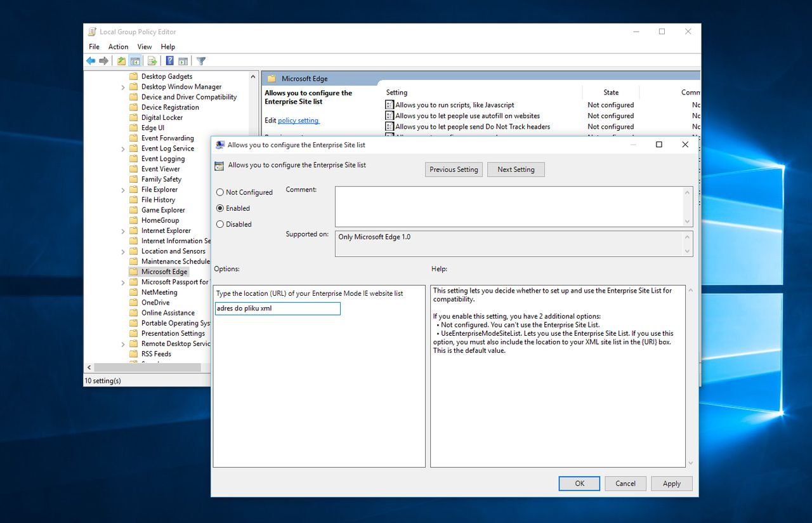Expand the Desktop Window Manager node

[123, 87]
